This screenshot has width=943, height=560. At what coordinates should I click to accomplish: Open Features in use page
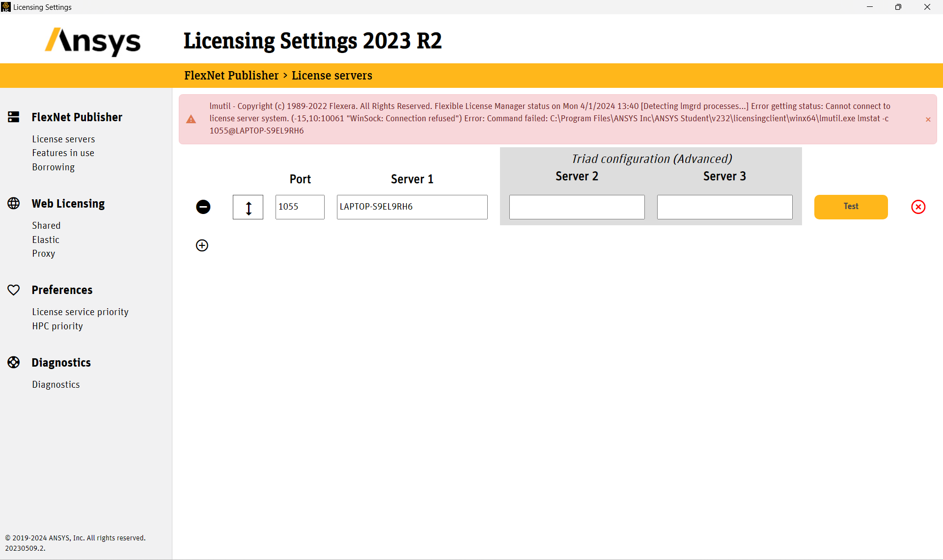[63, 153]
